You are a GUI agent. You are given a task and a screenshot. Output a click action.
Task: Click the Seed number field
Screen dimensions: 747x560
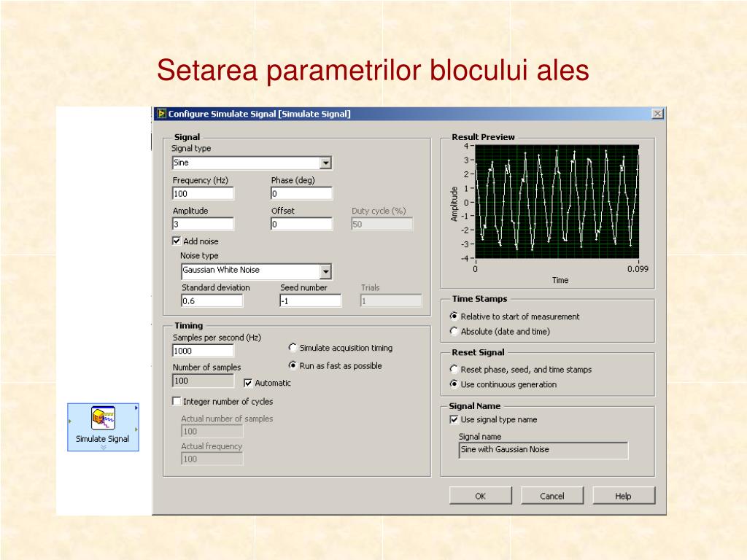point(311,301)
